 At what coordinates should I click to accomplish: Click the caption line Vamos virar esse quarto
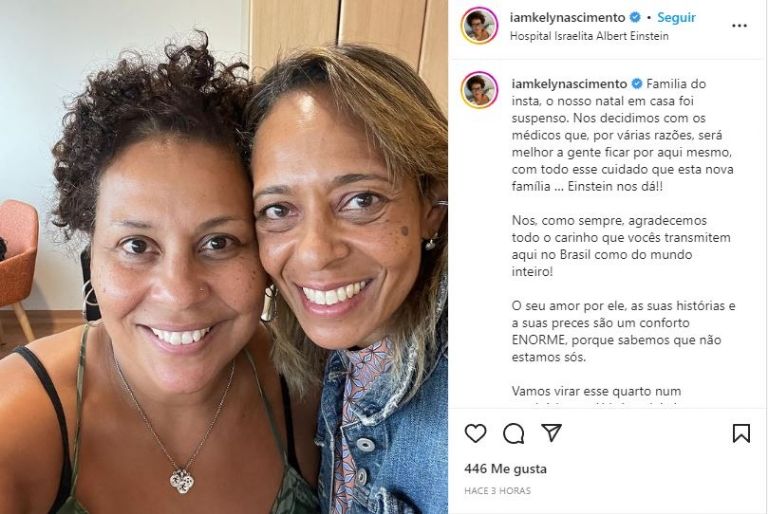[x=596, y=391]
